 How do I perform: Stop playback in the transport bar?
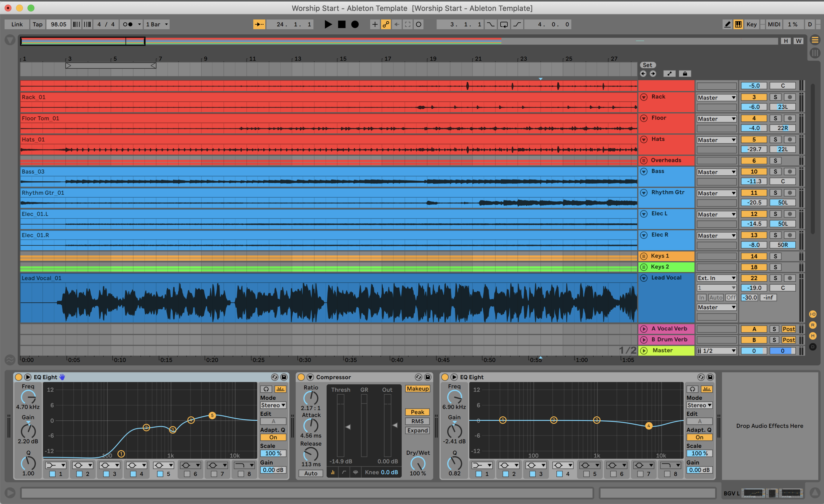click(x=341, y=24)
